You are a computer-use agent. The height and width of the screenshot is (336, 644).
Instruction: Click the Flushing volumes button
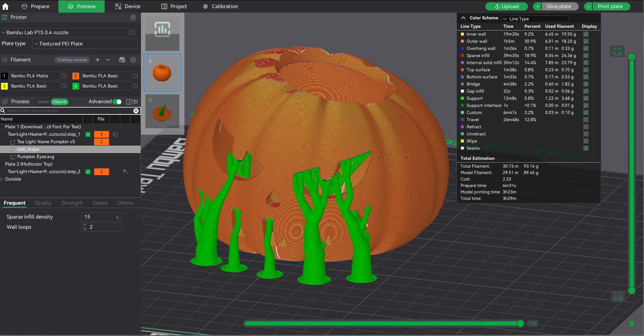click(x=72, y=60)
